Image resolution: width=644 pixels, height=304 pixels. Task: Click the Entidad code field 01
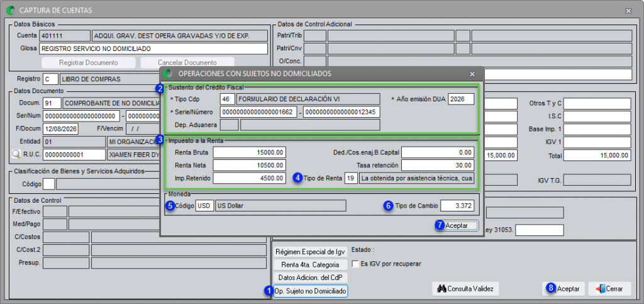74,142
